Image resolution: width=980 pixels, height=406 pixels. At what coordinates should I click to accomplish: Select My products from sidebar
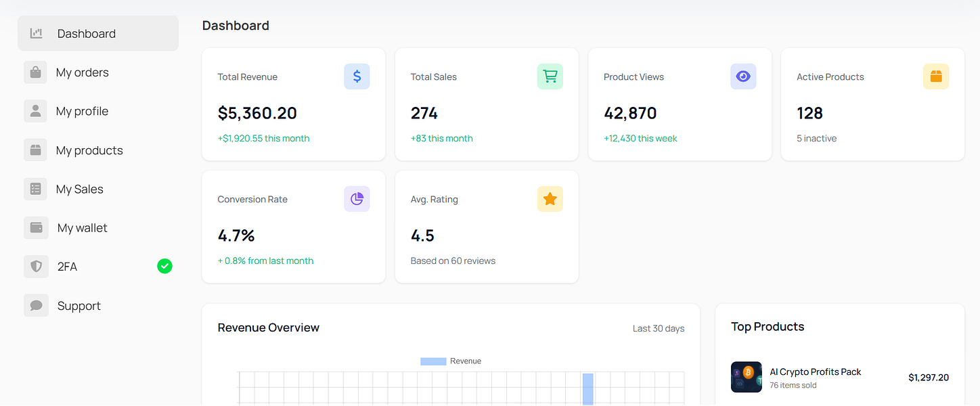(x=98, y=150)
